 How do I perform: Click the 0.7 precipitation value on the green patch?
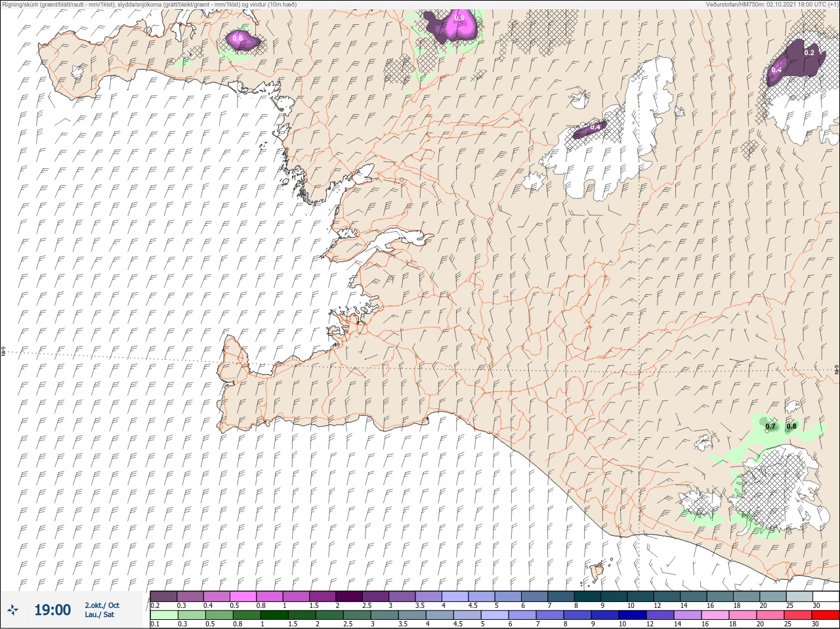pyautogui.click(x=770, y=426)
